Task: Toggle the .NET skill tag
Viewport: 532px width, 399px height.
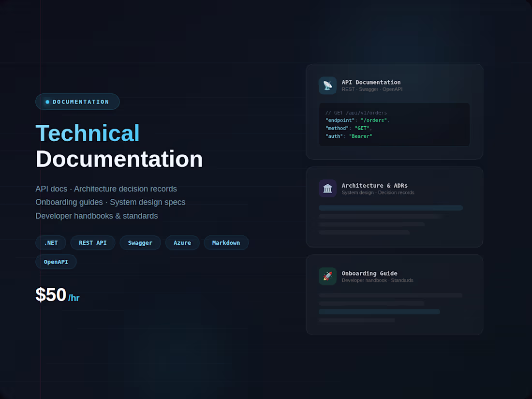Action: pyautogui.click(x=50, y=243)
